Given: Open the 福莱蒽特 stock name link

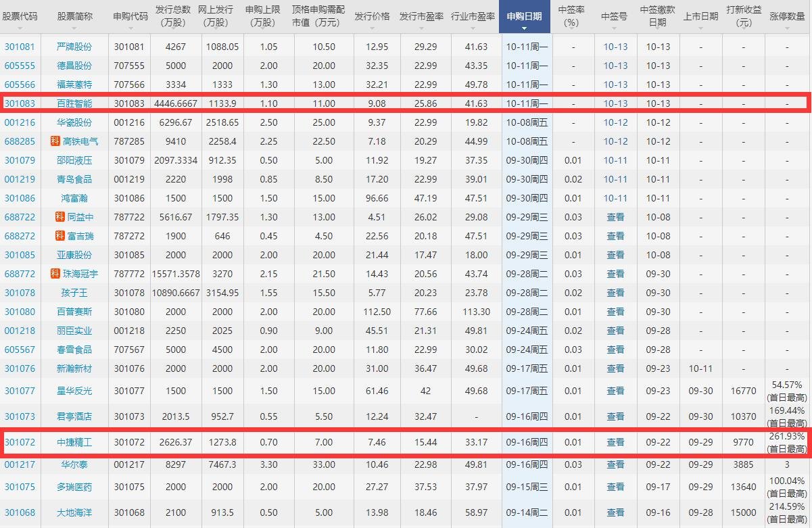Looking at the screenshot, I should (74, 85).
